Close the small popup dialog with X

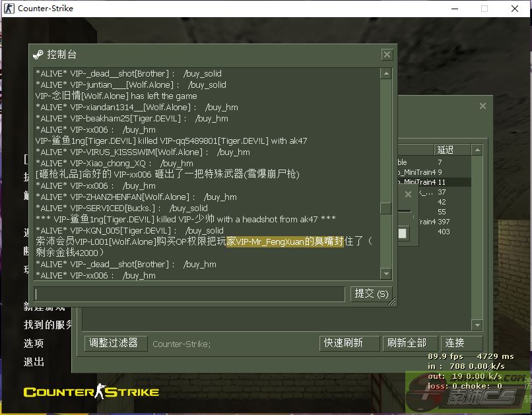tap(408, 194)
